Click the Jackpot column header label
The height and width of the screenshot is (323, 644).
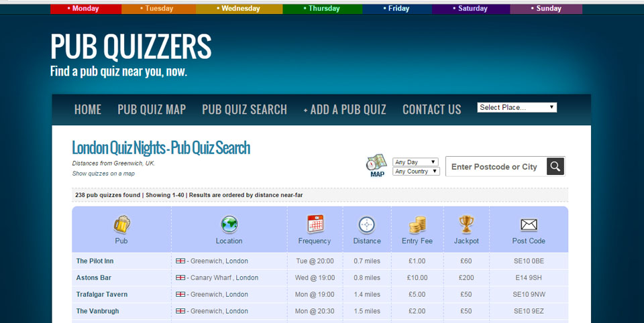click(466, 241)
